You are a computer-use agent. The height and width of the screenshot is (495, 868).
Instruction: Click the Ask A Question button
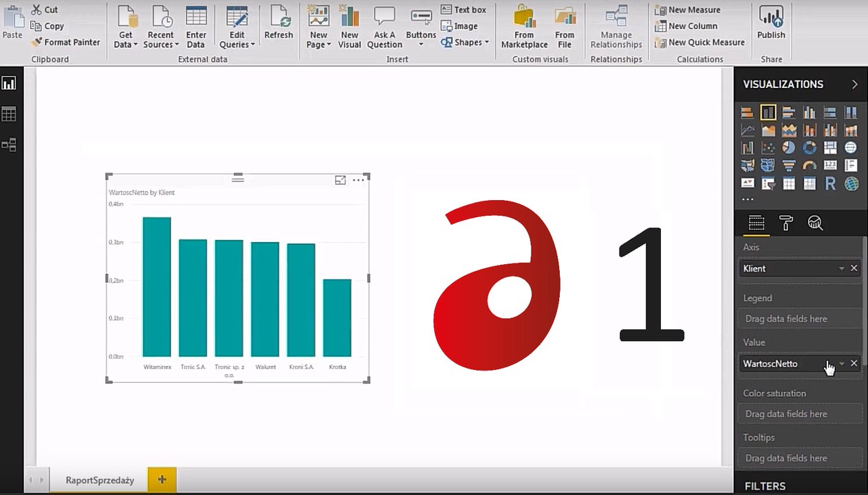[x=384, y=27]
